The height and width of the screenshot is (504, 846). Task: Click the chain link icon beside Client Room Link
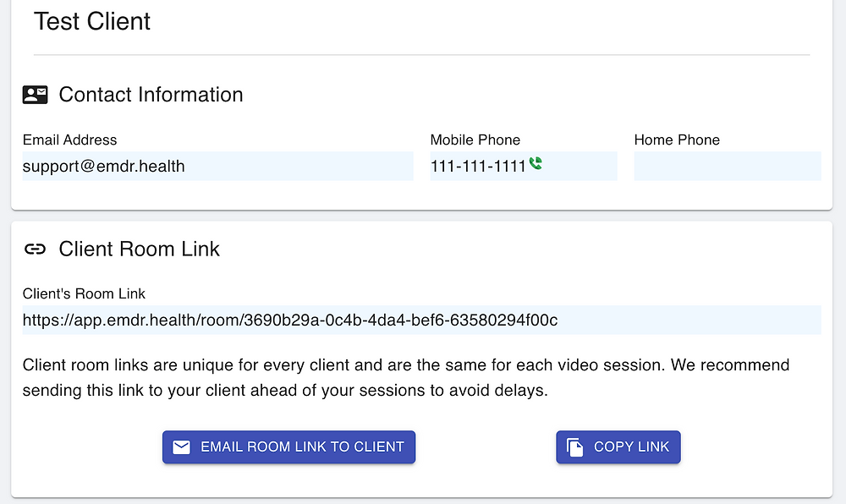coord(35,249)
